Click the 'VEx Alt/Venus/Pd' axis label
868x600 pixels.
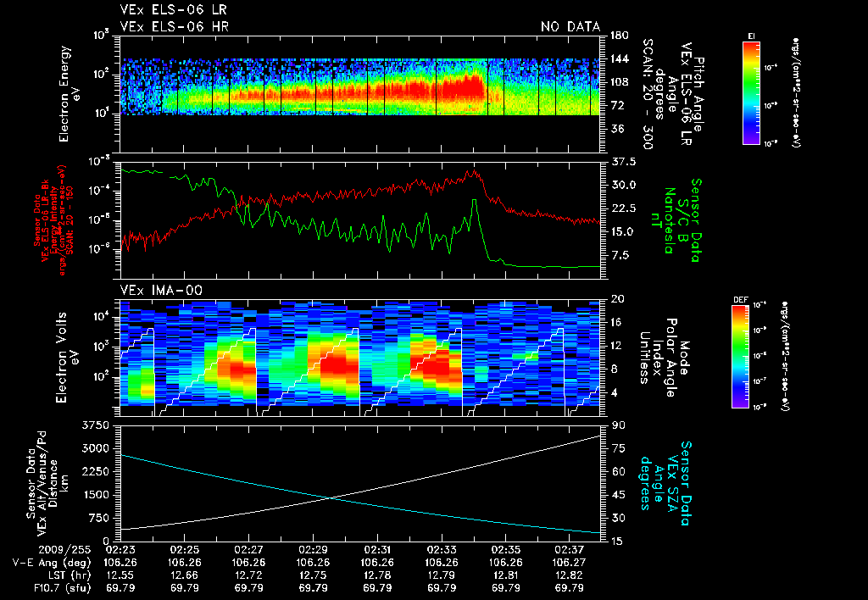click(42, 484)
